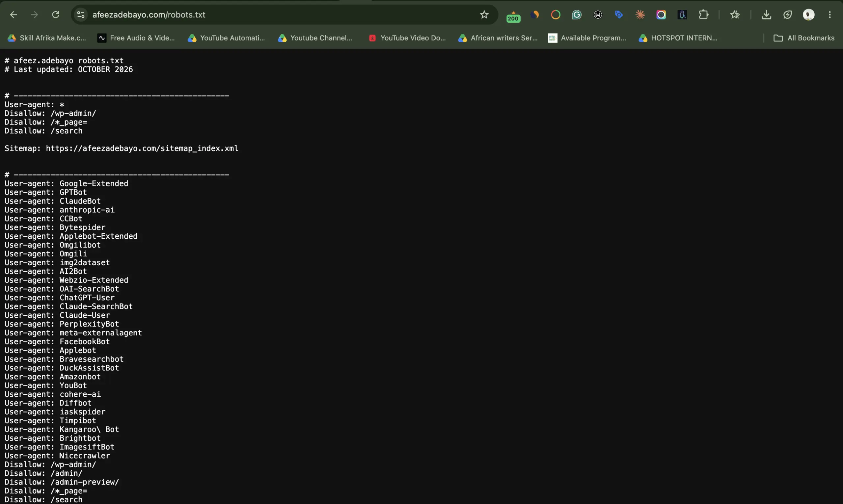Open the Free Audio & Vide... bookmark

click(136, 38)
